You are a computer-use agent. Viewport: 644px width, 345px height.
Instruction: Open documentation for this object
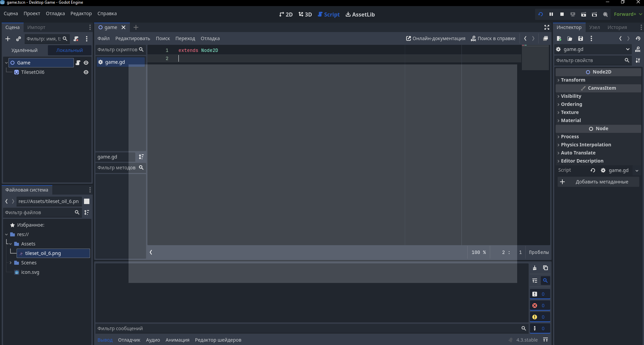coord(638,49)
